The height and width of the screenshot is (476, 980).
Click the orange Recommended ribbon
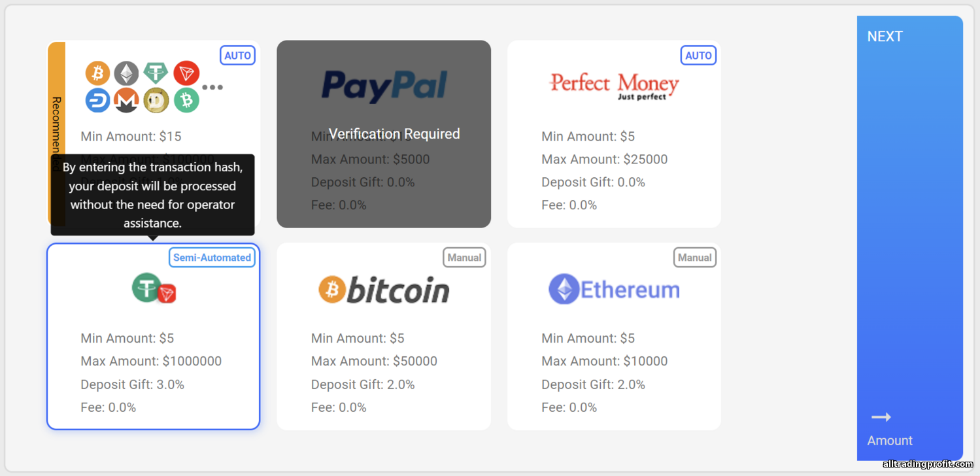56,134
